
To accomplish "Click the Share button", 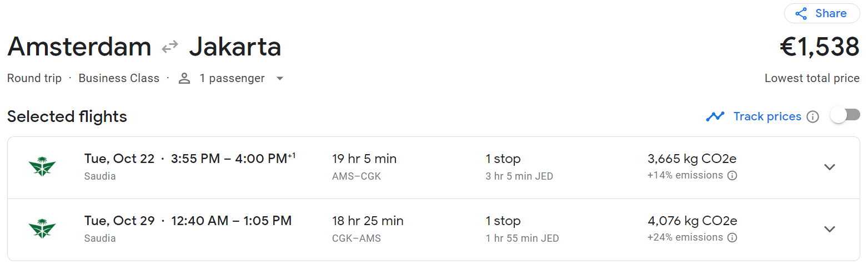I will pos(822,14).
